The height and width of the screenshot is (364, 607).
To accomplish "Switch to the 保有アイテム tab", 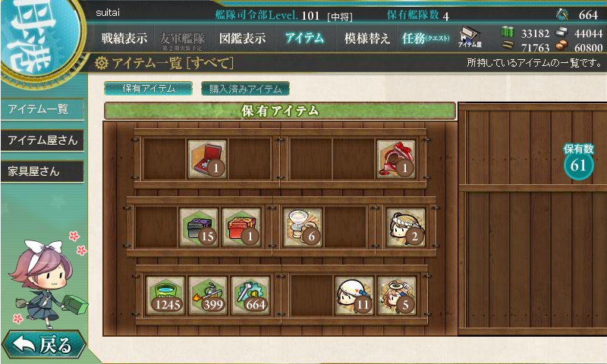I will tap(148, 89).
